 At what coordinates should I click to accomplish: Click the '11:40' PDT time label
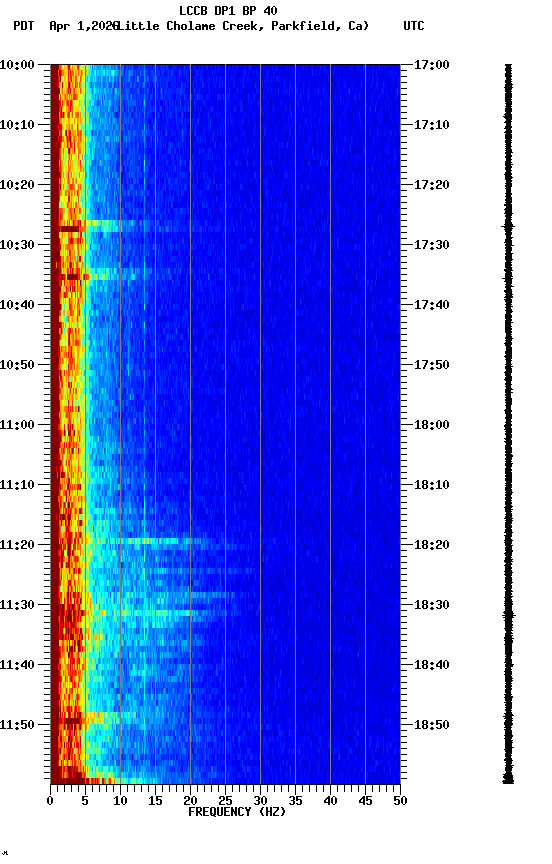coord(17,666)
